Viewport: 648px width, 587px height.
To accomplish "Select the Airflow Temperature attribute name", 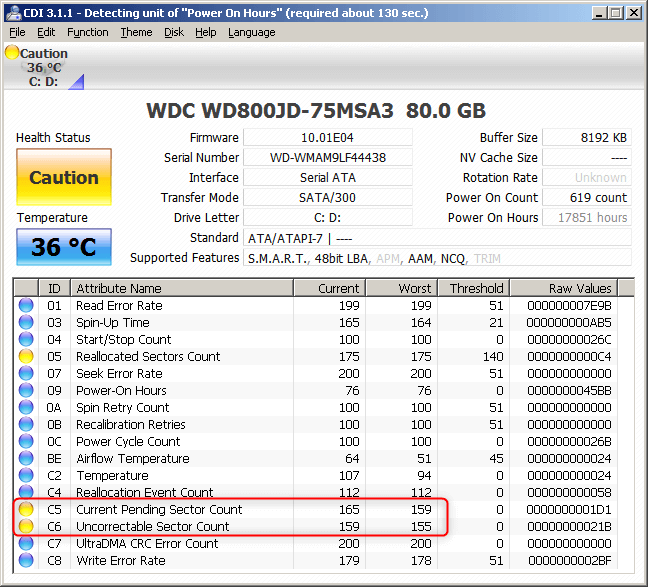I will click(x=133, y=458).
